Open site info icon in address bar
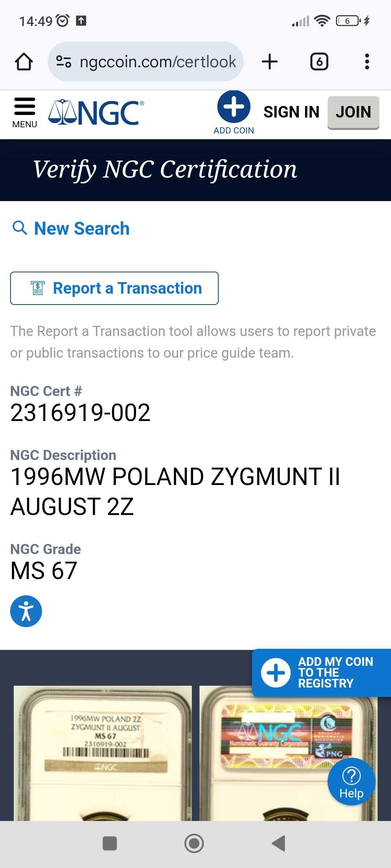This screenshot has width=391, height=868. pyautogui.click(x=64, y=61)
